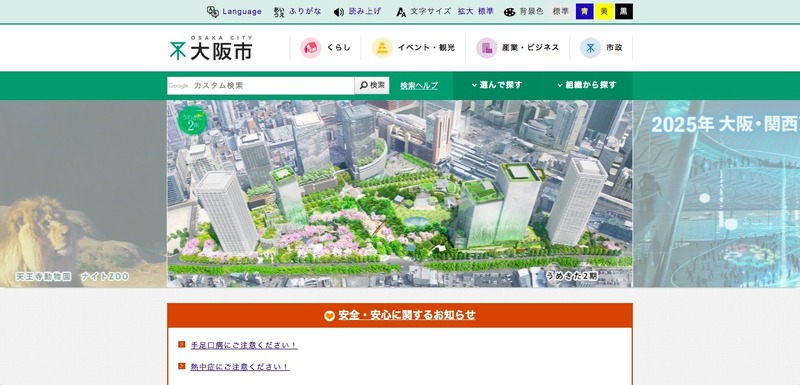Viewport: 800px width, 385px height.
Task: Expand the 組織から探す dropdown
Action: (587, 85)
